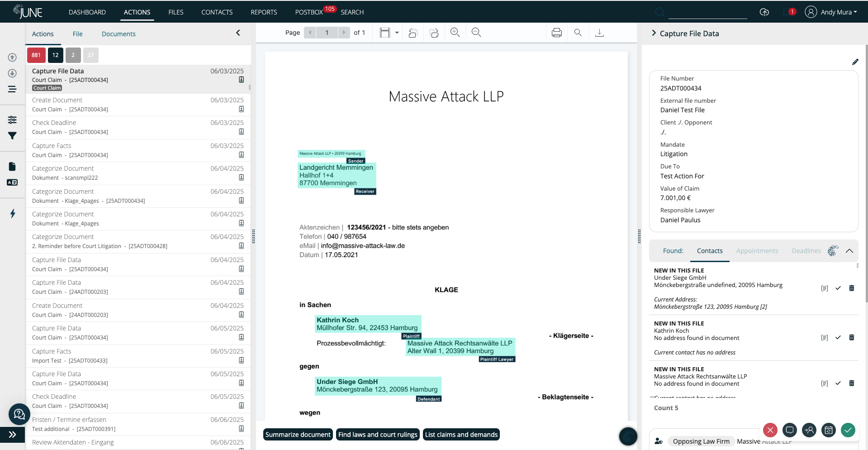Click Find laws and court rulings button
Screen dimensions: 868x450
coord(377,434)
